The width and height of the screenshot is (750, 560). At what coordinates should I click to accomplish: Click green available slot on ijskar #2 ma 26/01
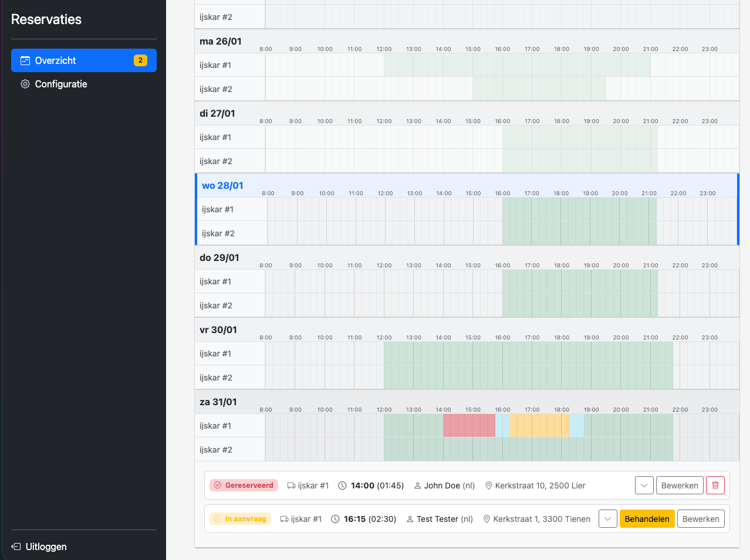pos(539,89)
